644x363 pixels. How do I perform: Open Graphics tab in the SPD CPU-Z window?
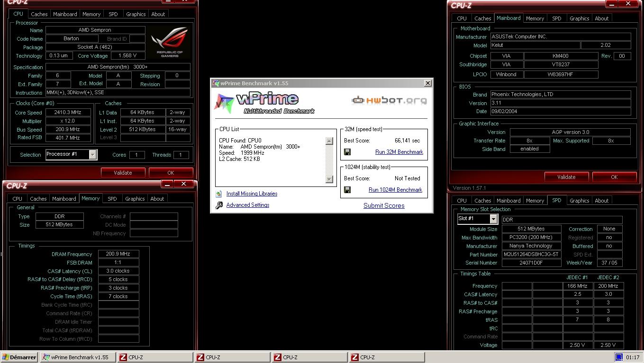click(579, 201)
